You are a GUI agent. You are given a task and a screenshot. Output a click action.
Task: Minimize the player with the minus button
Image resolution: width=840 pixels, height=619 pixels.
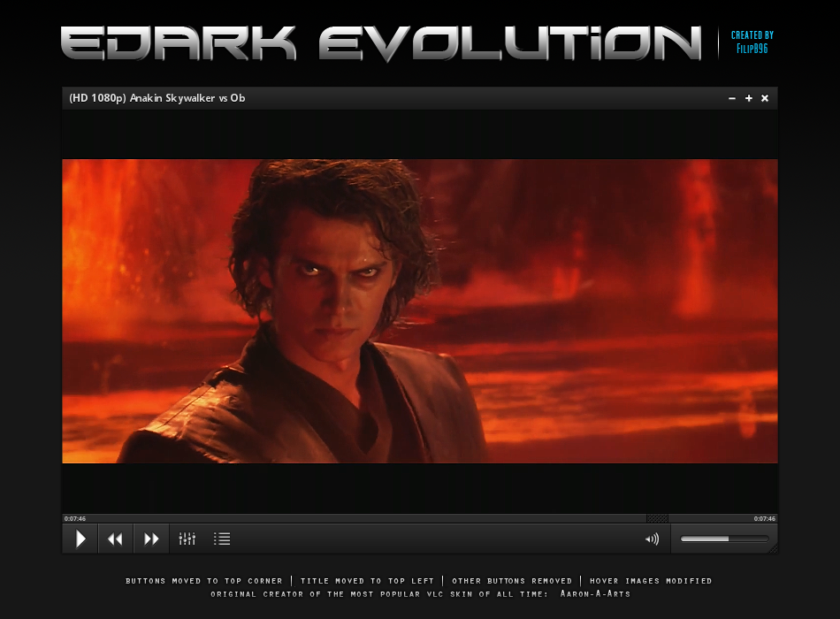(x=732, y=99)
